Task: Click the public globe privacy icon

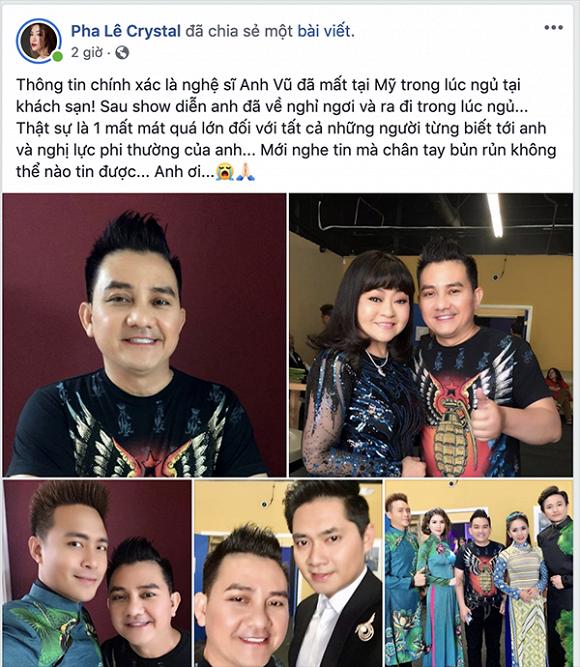Action: tap(122, 53)
